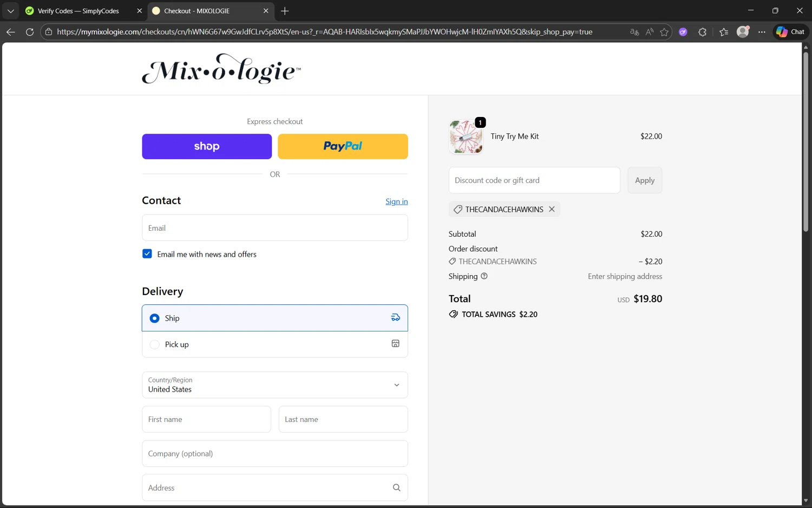Focus the Address field

[x=275, y=487]
